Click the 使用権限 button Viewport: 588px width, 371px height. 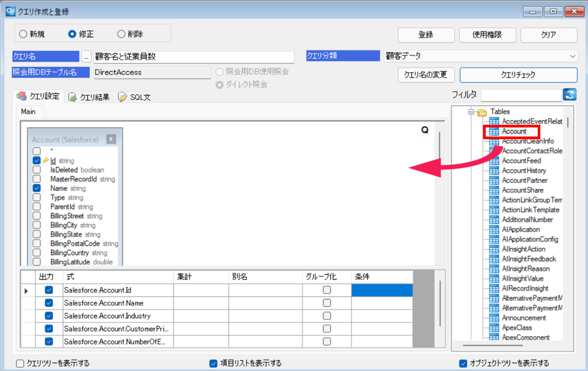(x=487, y=35)
